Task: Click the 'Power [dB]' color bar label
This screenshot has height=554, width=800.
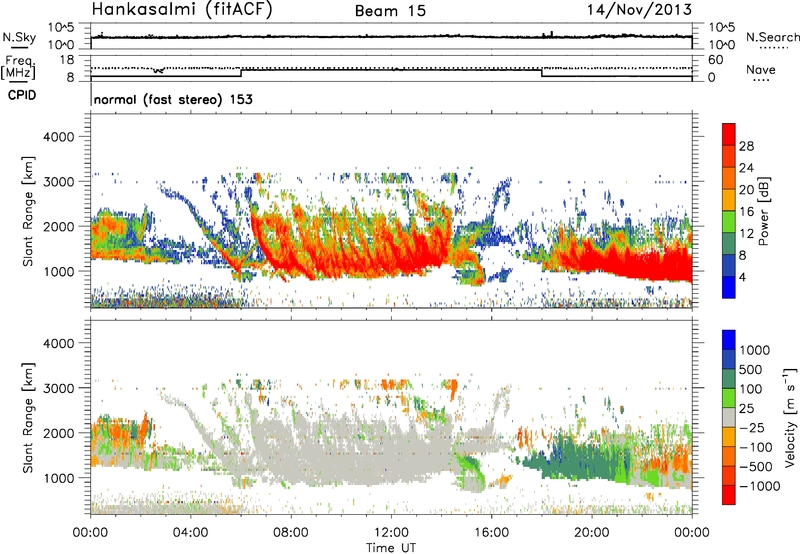Action: tap(763, 211)
